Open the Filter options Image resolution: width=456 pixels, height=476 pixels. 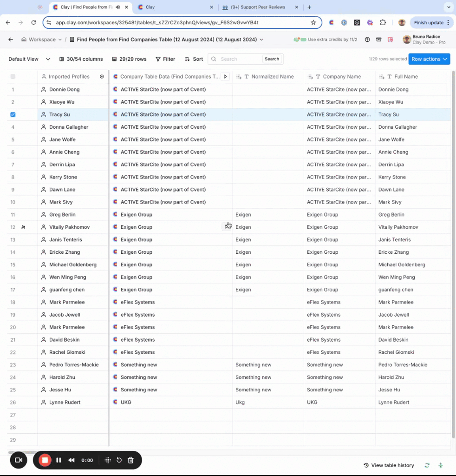(165, 59)
